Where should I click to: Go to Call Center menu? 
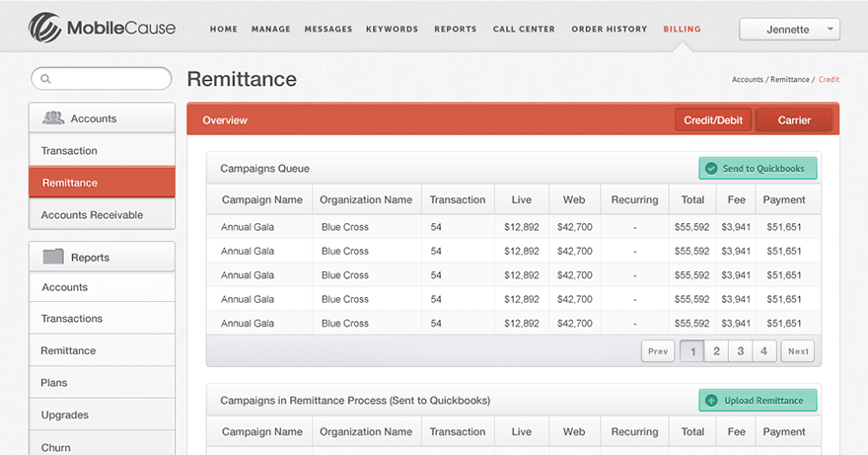click(524, 30)
